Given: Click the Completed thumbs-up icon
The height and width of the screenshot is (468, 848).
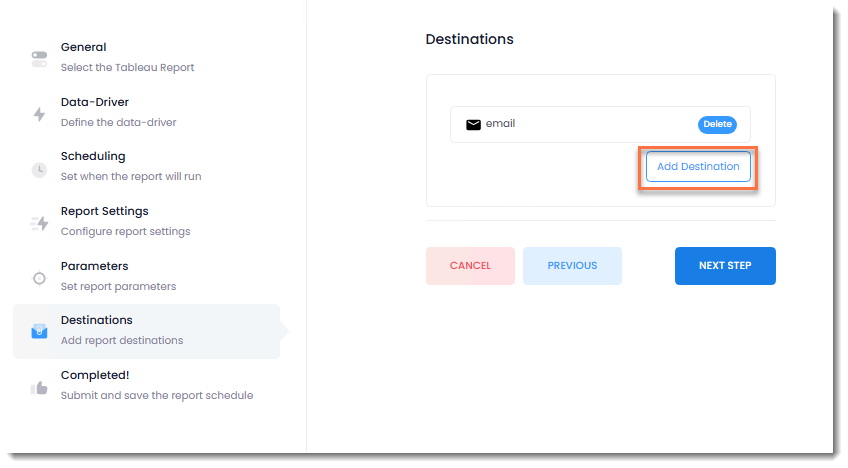Looking at the screenshot, I should 39,387.
